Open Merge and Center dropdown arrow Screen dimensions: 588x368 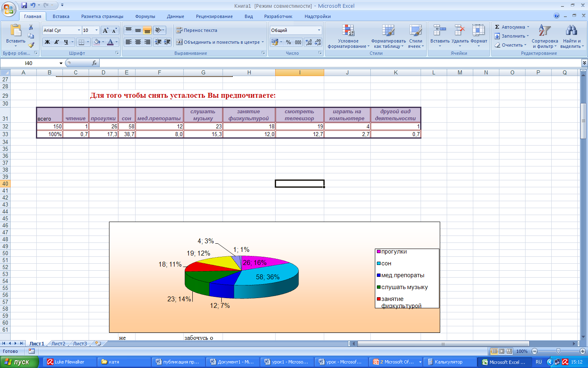pos(263,42)
